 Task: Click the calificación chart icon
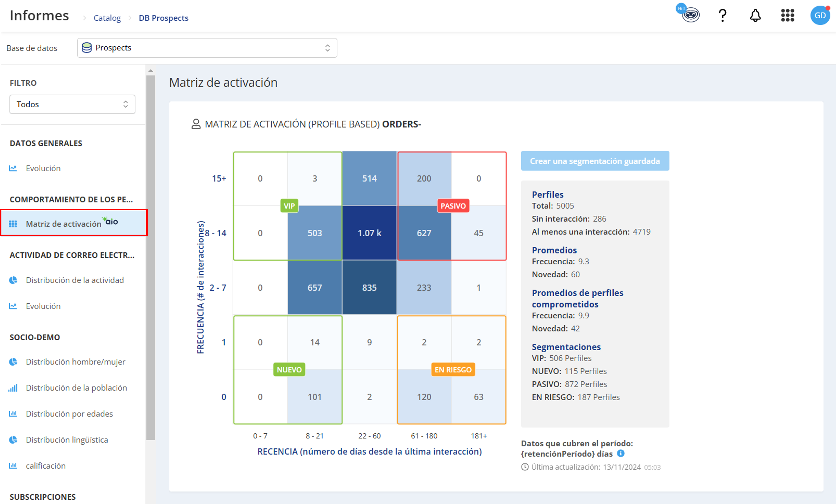(13, 466)
